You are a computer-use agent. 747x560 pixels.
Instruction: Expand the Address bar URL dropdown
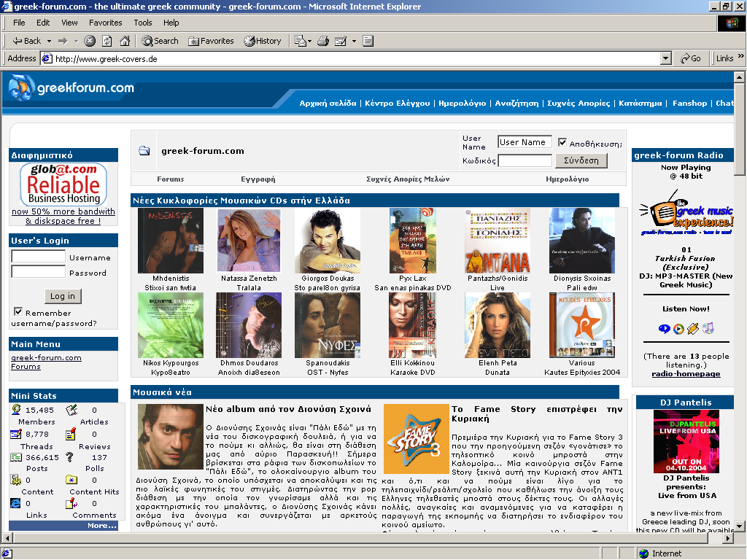point(666,58)
